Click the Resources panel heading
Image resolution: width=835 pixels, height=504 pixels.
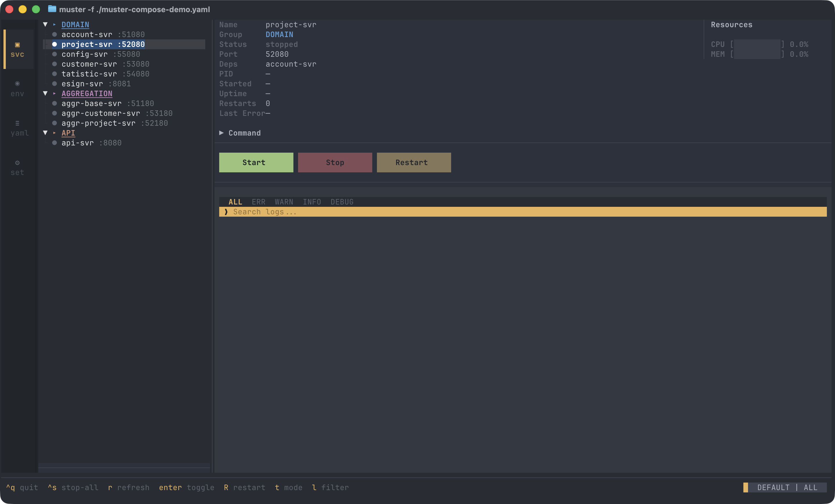(x=731, y=25)
